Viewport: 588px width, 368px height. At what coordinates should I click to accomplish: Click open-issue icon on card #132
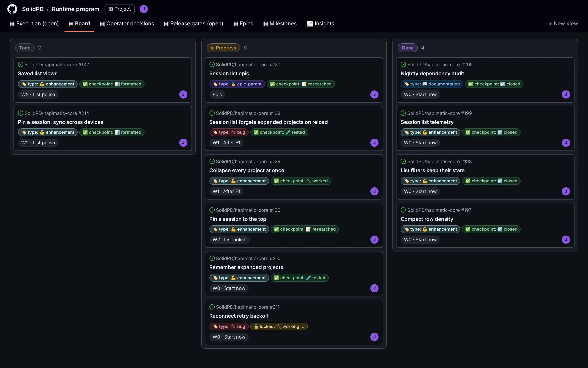[21, 64]
